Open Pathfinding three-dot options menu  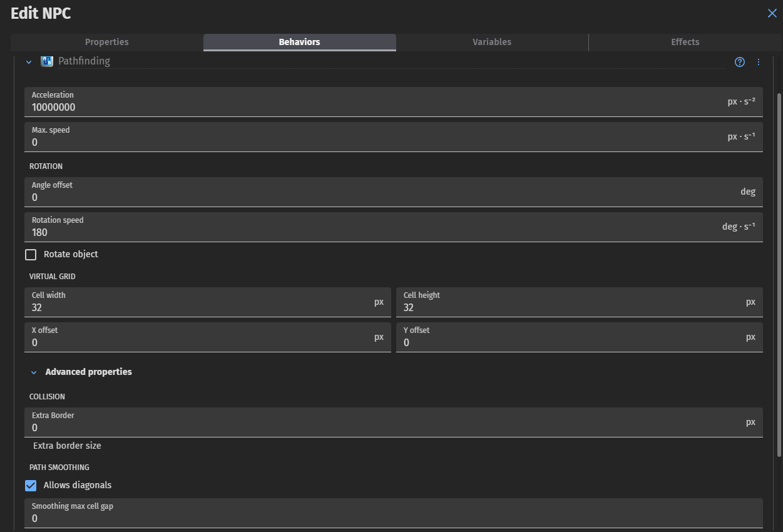coord(759,62)
